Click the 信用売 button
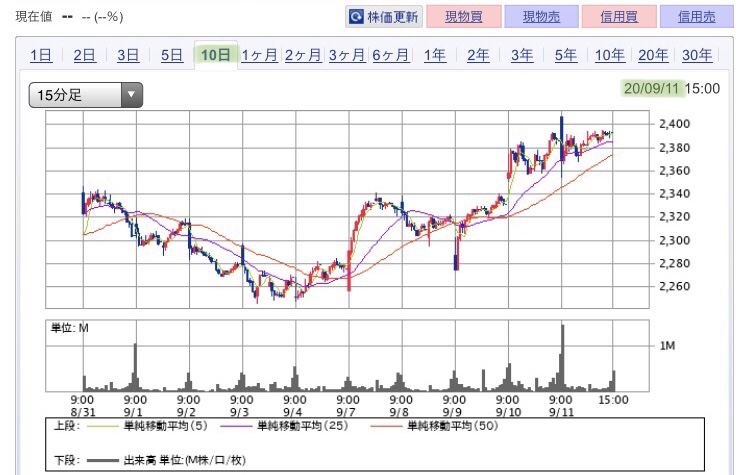This screenshot has height=475, width=741. click(x=697, y=17)
